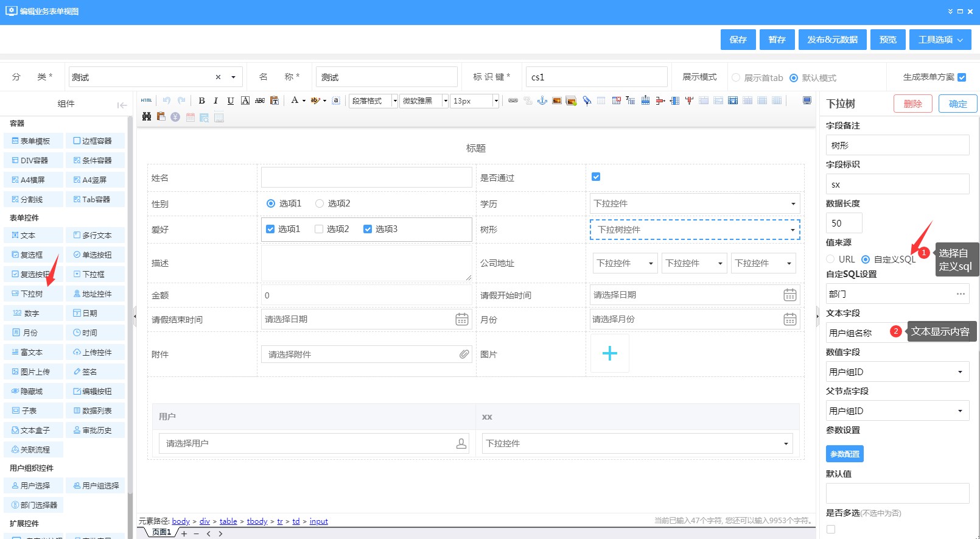This screenshot has height=539, width=980.
Task: Open the font color dropdown arrow
Action: (x=304, y=100)
